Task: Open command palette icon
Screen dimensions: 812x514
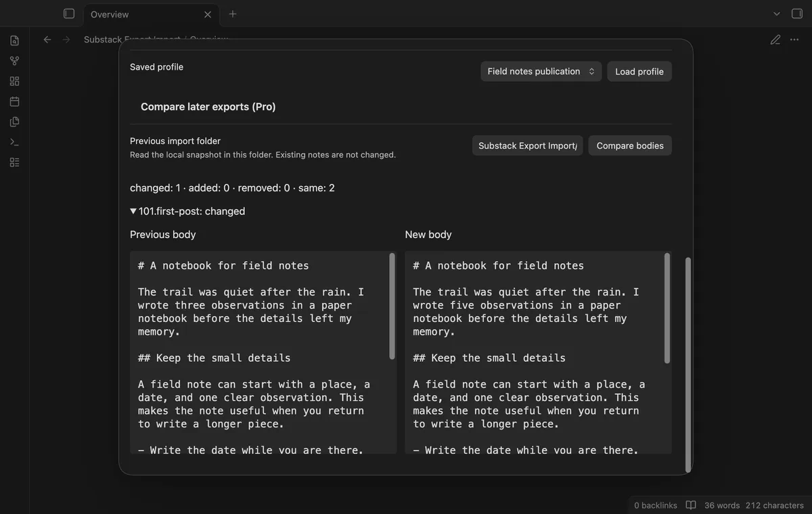Action: [14, 142]
